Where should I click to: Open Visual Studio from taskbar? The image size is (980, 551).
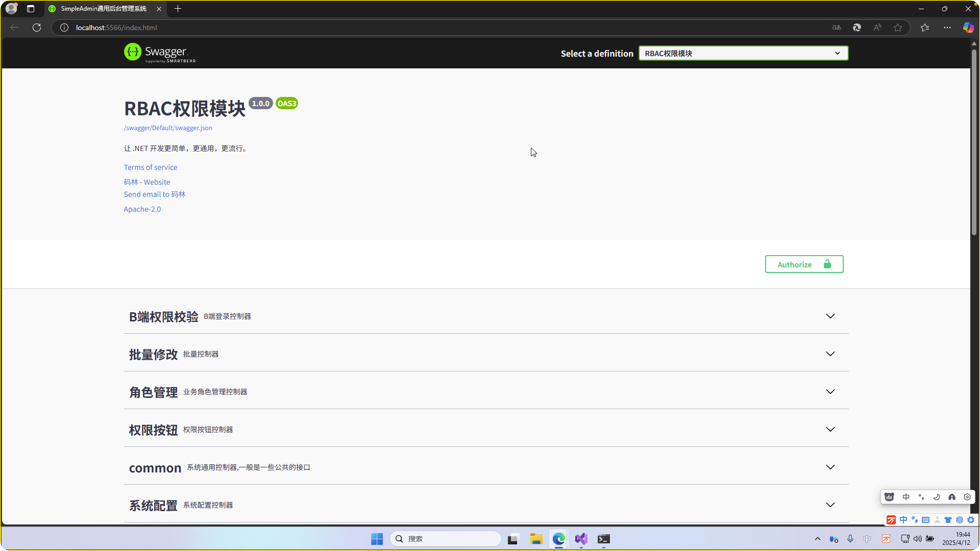pyautogui.click(x=581, y=539)
